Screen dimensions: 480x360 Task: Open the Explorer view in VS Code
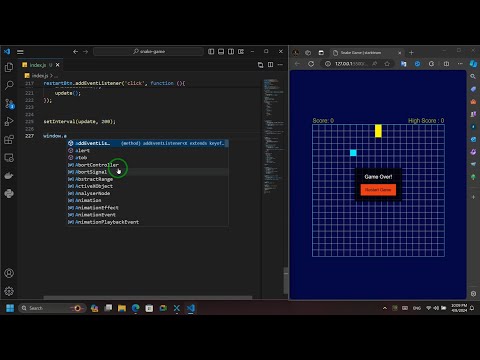pos(9,67)
